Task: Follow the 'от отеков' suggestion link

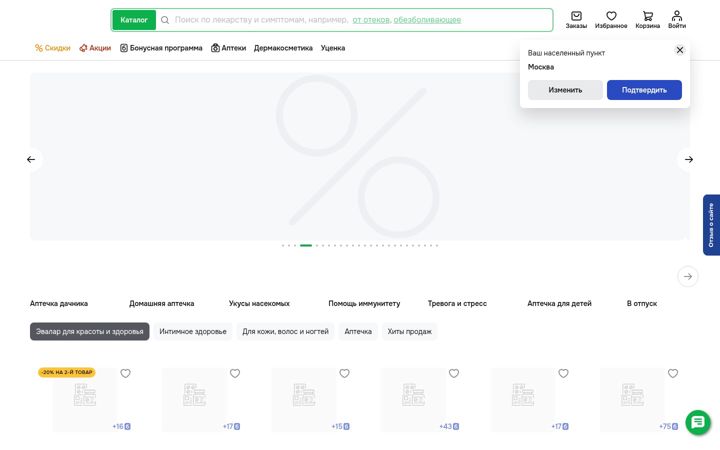Action: 371,20
